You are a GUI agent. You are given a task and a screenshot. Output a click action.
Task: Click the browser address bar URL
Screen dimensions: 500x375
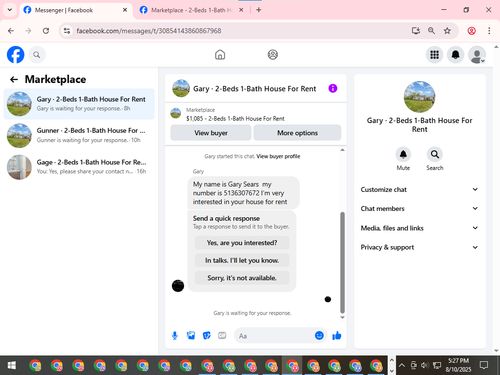point(149,31)
